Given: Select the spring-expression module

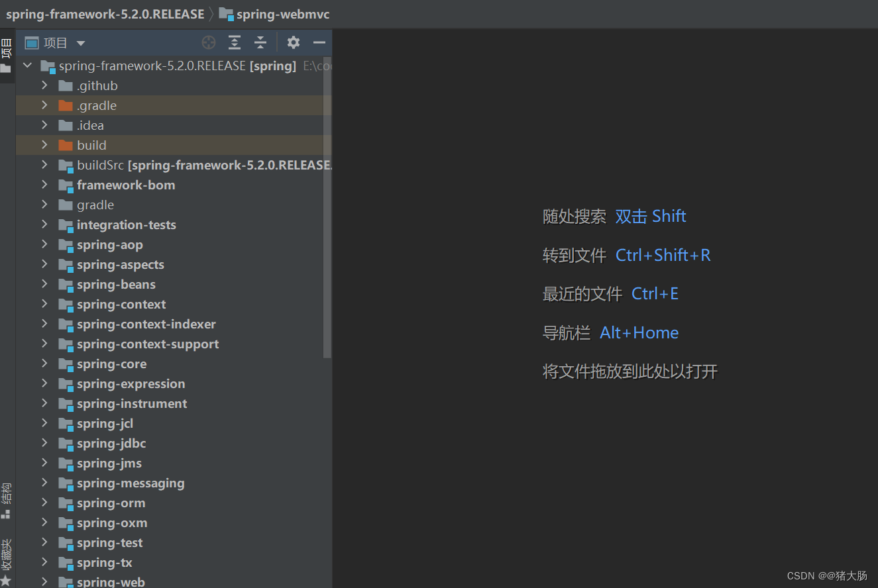Looking at the screenshot, I should [x=174, y=383].
